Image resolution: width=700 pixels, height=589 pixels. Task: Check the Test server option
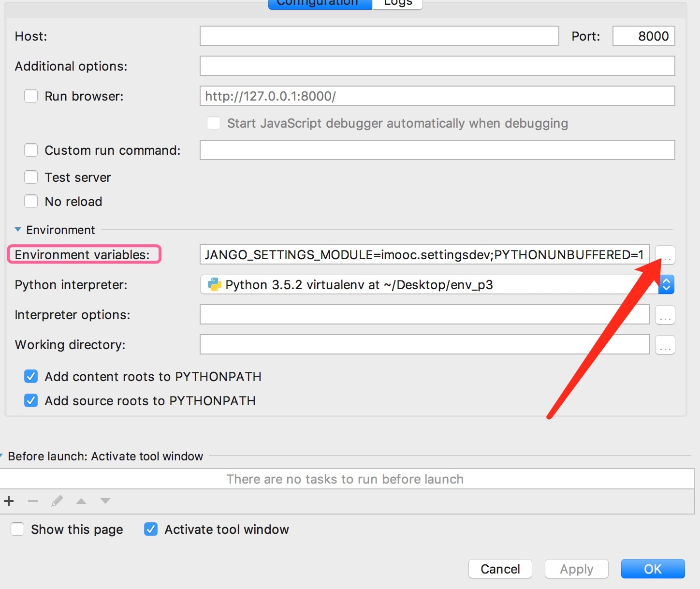coord(31,177)
